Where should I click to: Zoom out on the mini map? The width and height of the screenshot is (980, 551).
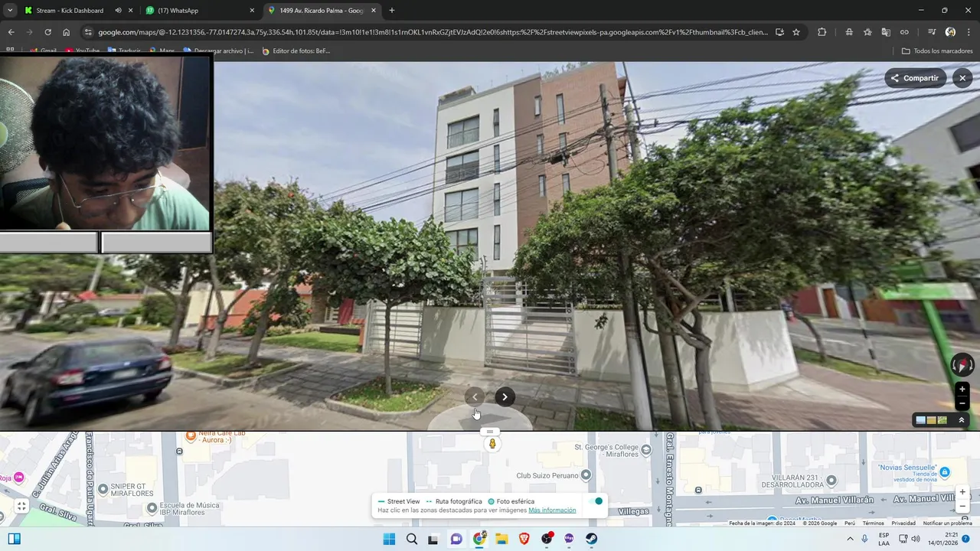[962, 507]
